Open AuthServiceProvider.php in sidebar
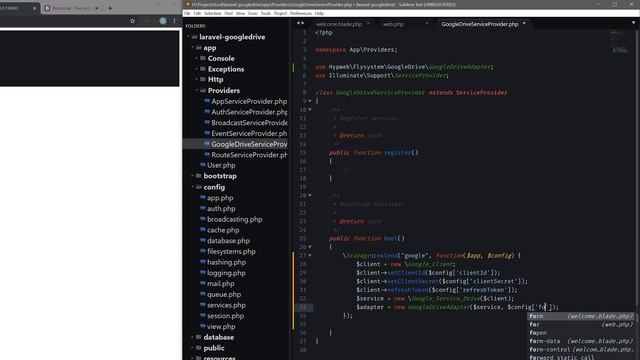 [249, 112]
